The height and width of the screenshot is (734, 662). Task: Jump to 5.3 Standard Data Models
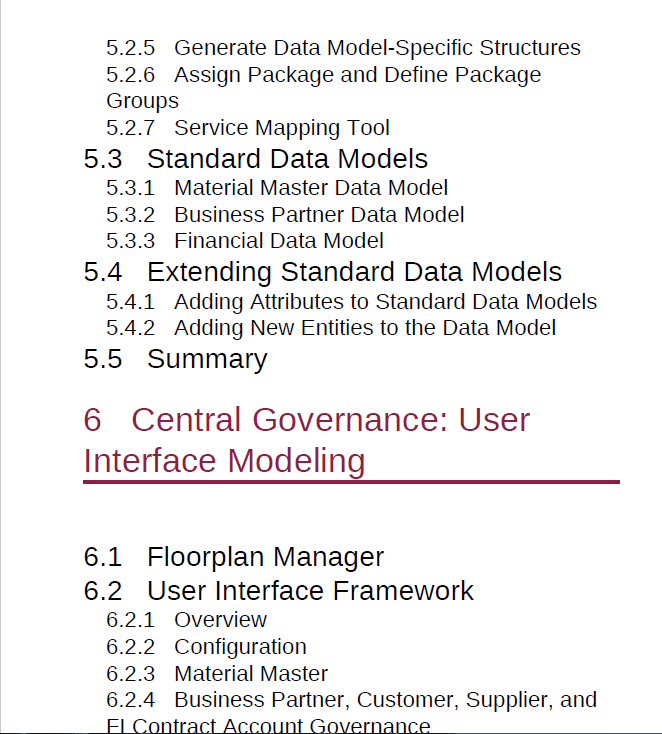point(256,159)
